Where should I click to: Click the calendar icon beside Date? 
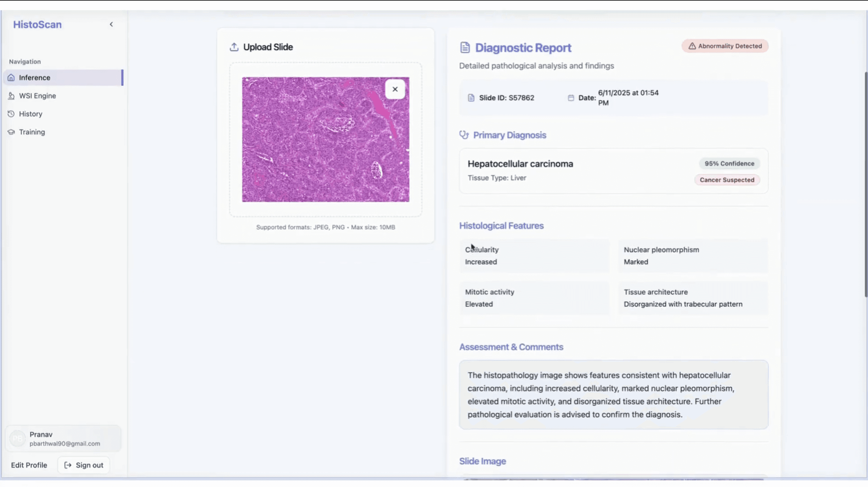(570, 98)
